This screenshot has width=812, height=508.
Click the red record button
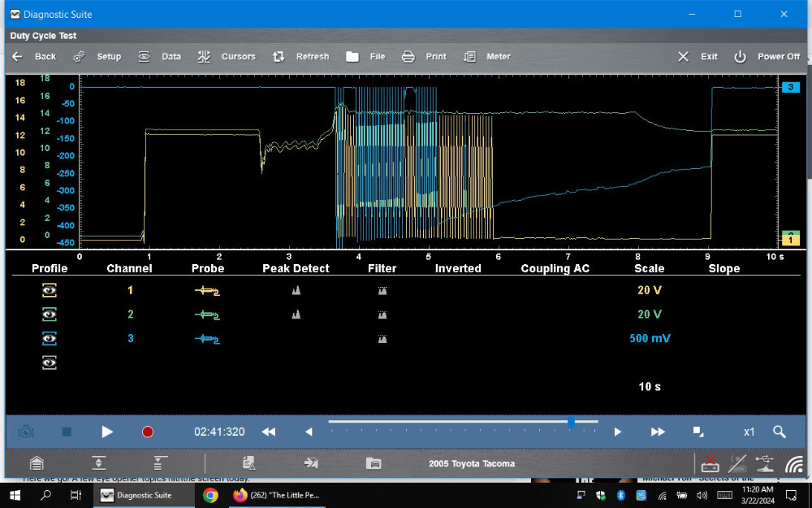pos(148,432)
